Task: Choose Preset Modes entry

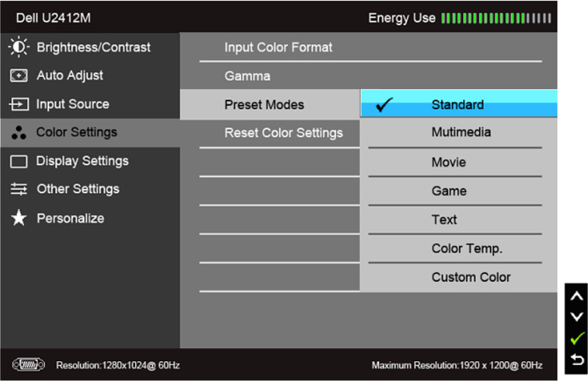Action: pos(270,104)
